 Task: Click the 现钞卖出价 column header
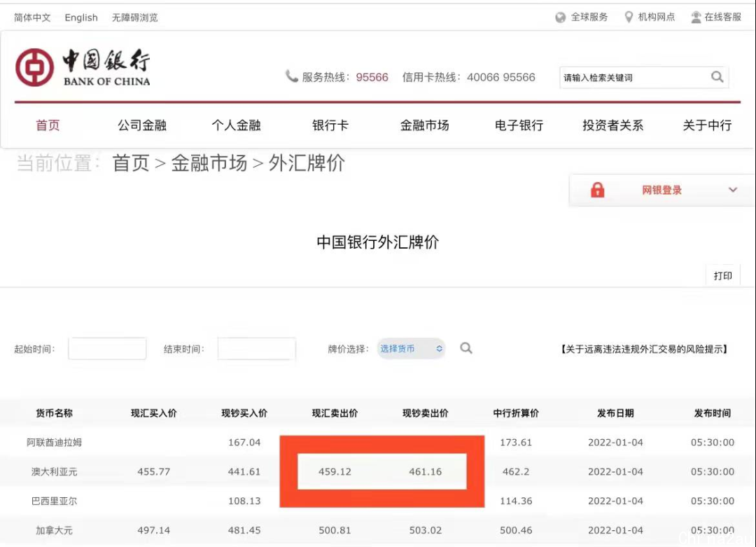(x=426, y=413)
